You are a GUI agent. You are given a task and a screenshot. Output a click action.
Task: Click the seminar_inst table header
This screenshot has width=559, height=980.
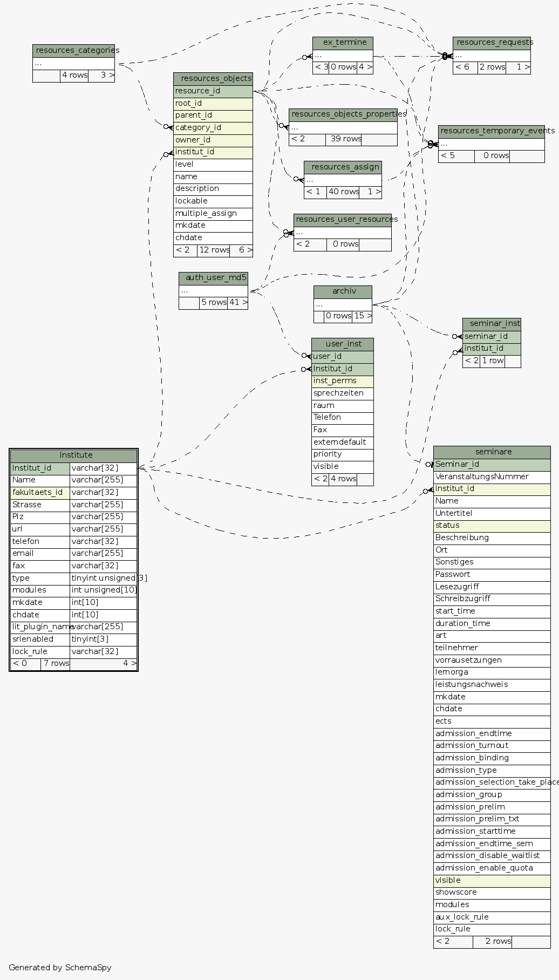click(492, 324)
